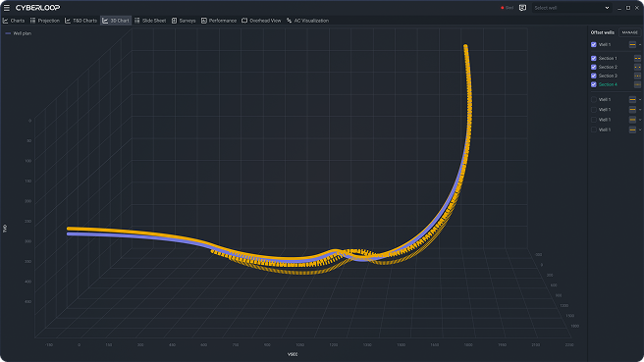Uncheck the Section 1 checkbox
This screenshot has height=362, width=644.
click(x=594, y=58)
